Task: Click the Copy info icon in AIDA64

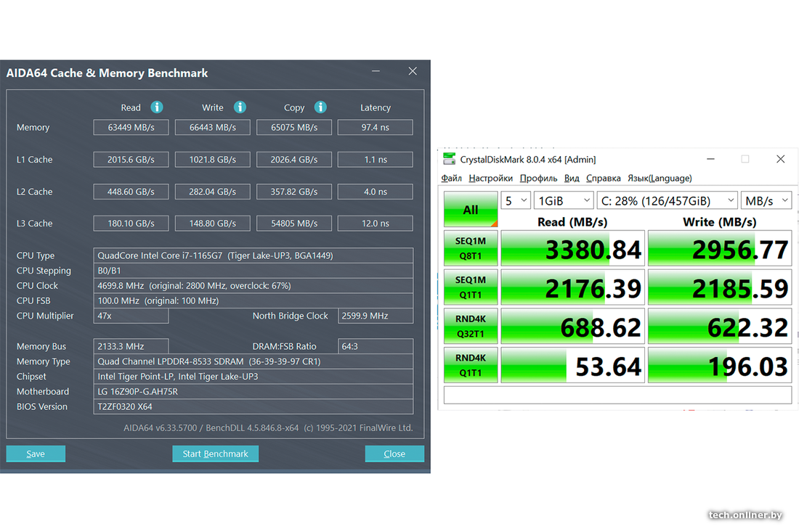Action: click(320, 107)
